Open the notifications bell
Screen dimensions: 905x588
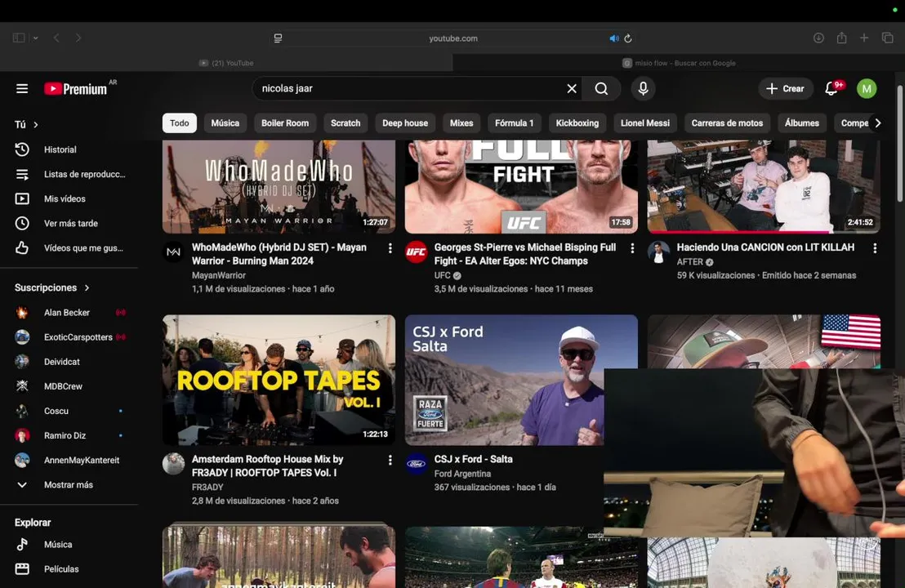(x=831, y=88)
